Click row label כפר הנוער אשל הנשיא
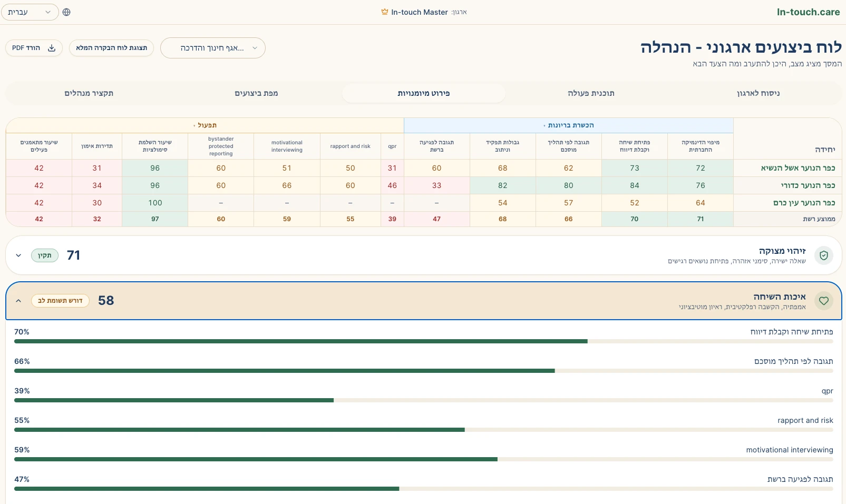The height and width of the screenshot is (504, 846). tap(798, 168)
